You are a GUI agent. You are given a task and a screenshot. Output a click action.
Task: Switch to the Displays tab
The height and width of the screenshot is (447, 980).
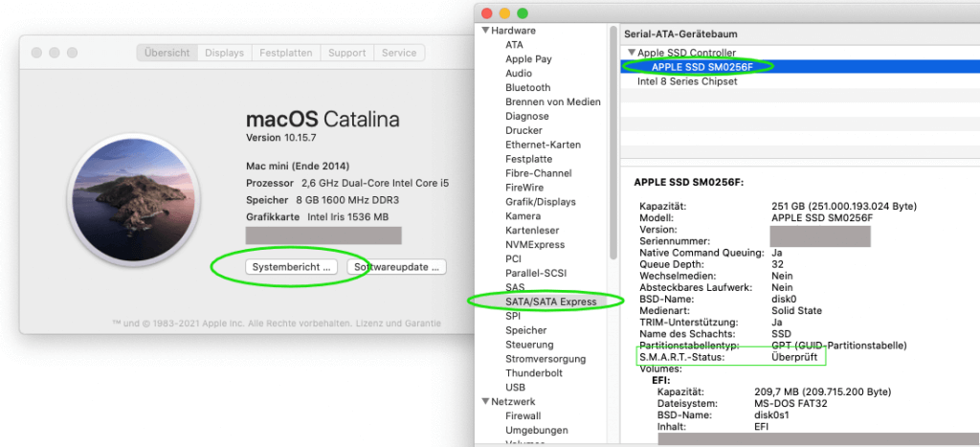pos(224,54)
